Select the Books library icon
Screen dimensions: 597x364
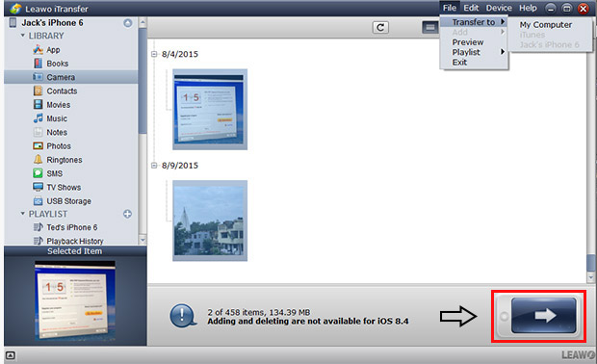tap(39, 64)
